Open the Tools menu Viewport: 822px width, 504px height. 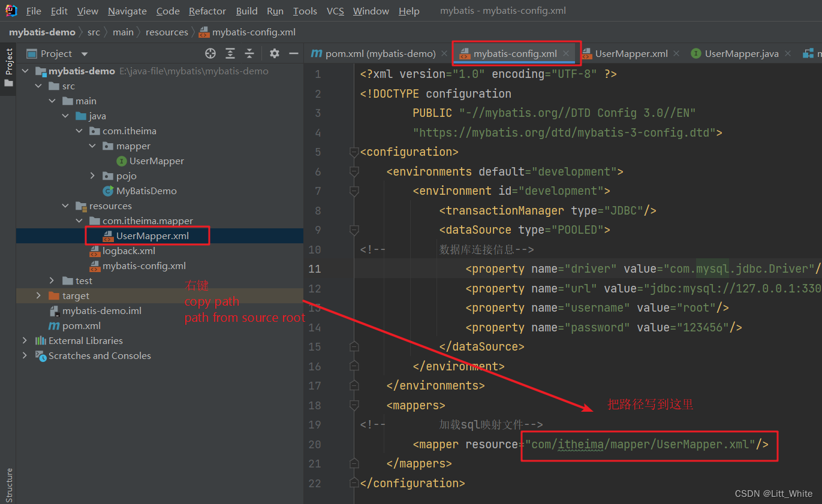[x=305, y=11]
